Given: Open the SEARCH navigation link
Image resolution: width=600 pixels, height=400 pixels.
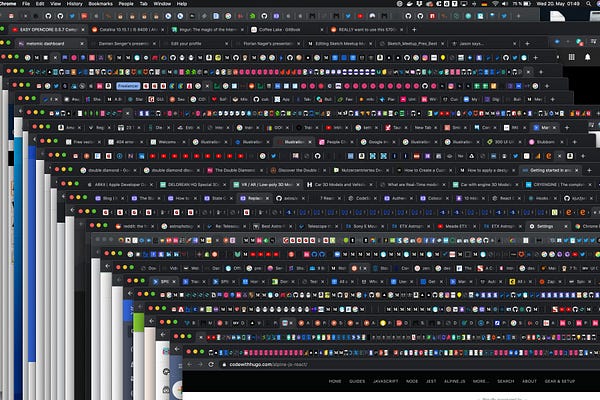Looking at the screenshot, I should pos(505,381).
